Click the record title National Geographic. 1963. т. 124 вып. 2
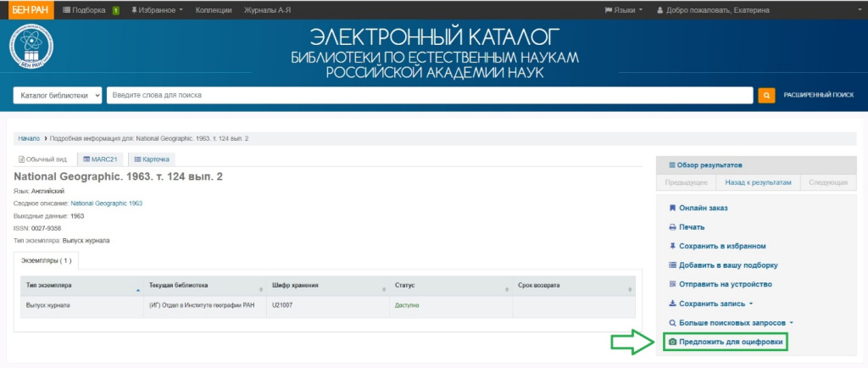This screenshot has width=868, height=368. (118, 177)
